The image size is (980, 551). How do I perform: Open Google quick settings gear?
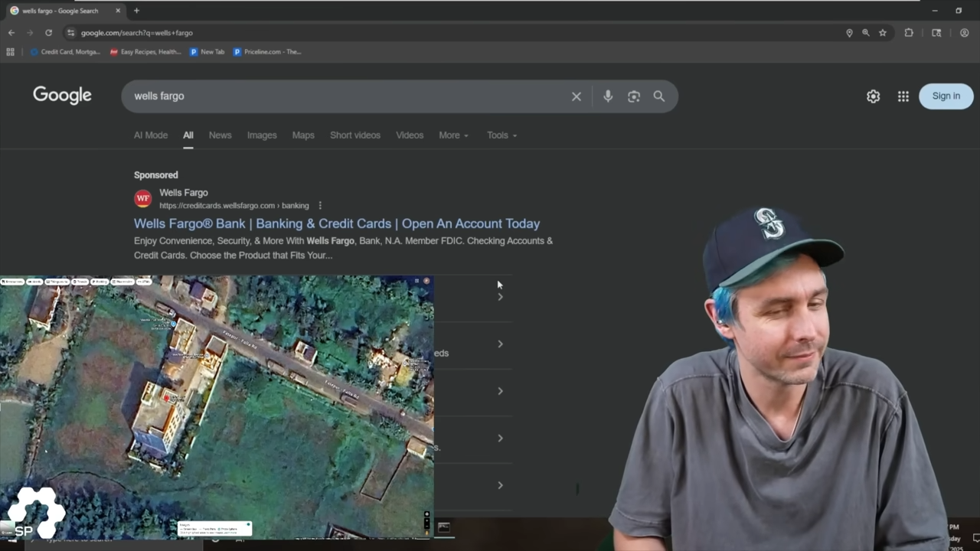[x=873, y=96]
